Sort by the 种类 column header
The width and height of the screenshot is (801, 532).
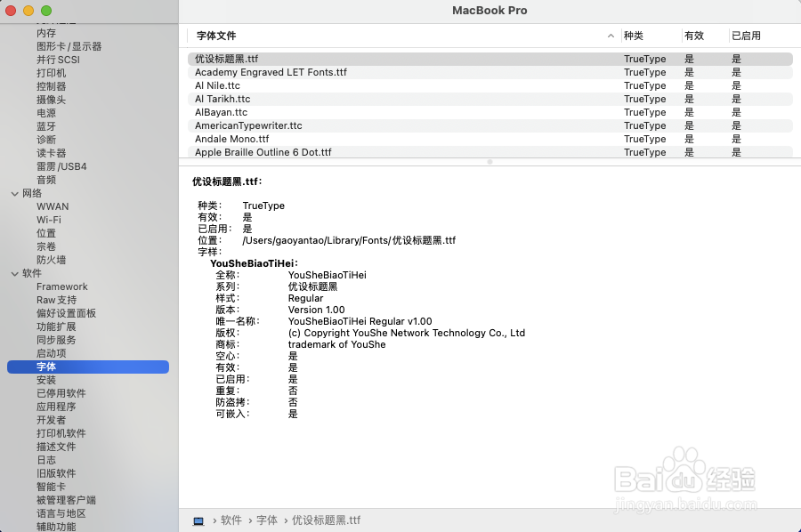point(634,36)
